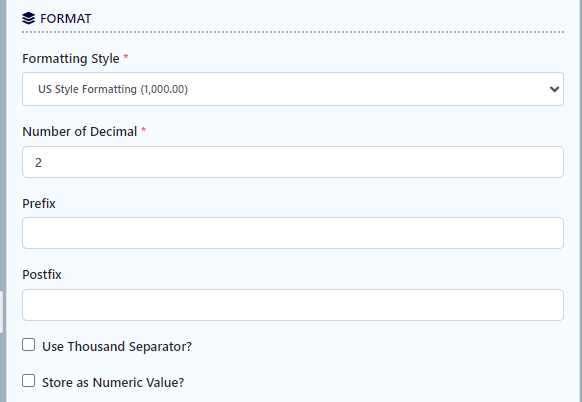Viewport: 582px width, 402px height.
Task: Click the chevron arrow in Formatting Style select
Action: [554, 89]
